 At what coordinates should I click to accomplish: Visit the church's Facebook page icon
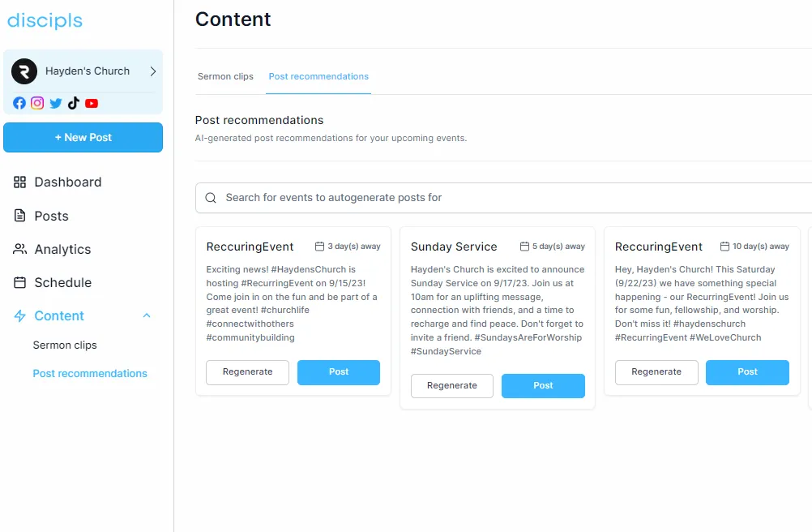[x=19, y=103]
